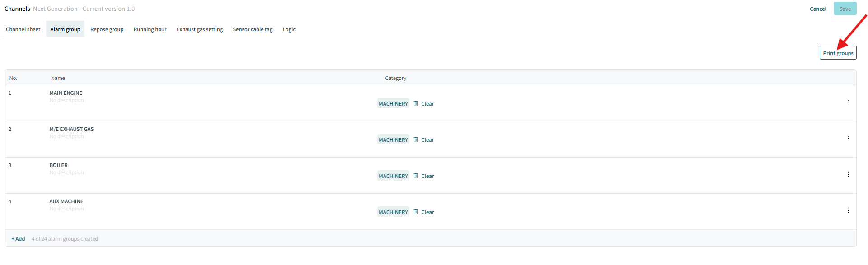This screenshot has height=265, width=868.
Task: Open the Repose group tab
Action: [x=107, y=29]
